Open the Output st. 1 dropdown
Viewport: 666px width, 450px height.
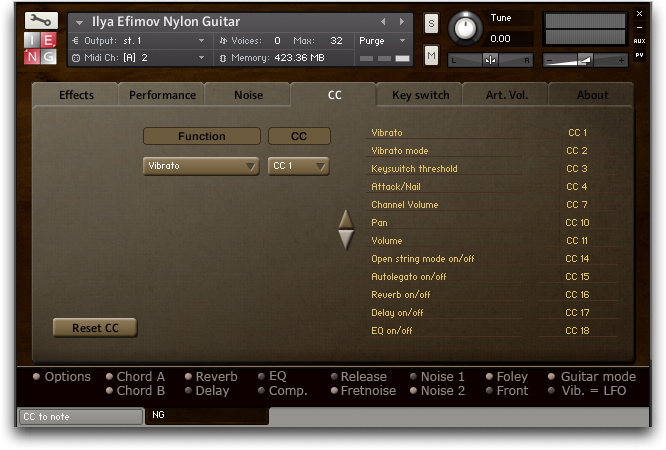(138, 41)
